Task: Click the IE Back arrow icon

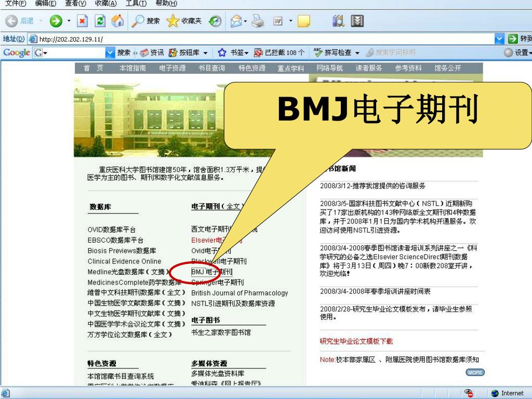Action: click(x=11, y=21)
